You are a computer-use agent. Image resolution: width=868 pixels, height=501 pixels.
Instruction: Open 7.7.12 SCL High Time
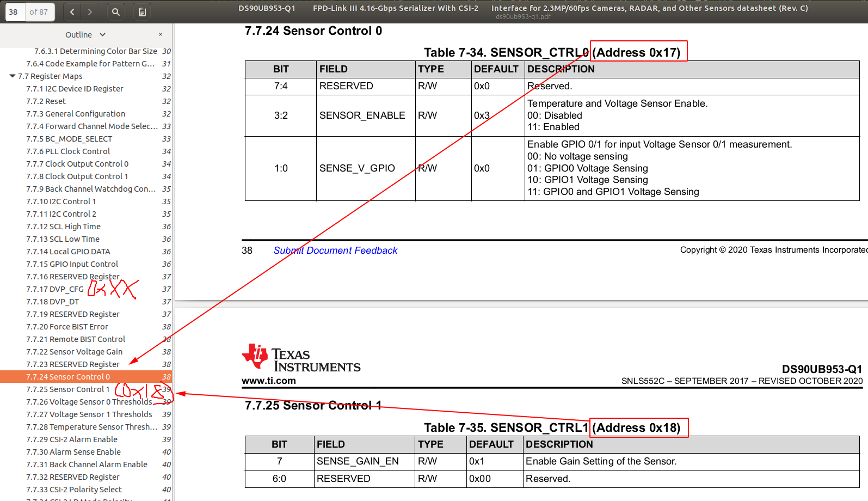(x=63, y=227)
